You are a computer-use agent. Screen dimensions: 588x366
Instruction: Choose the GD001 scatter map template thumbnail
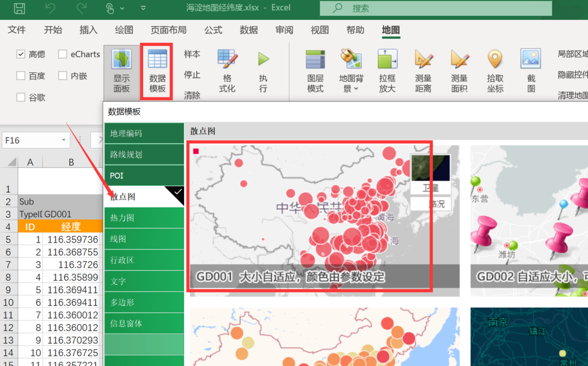click(x=324, y=221)
